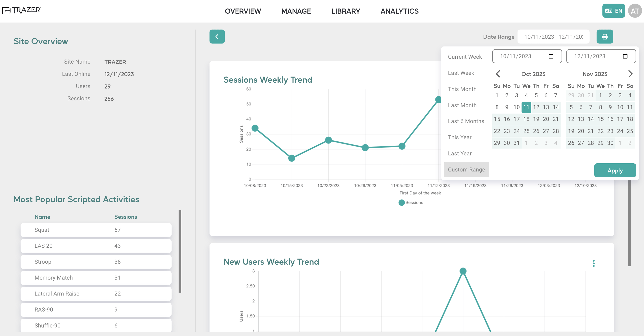Open New Users Weekly Trend options menu
The height and width of the screenshot is (336, 644).
pos(593,263)
